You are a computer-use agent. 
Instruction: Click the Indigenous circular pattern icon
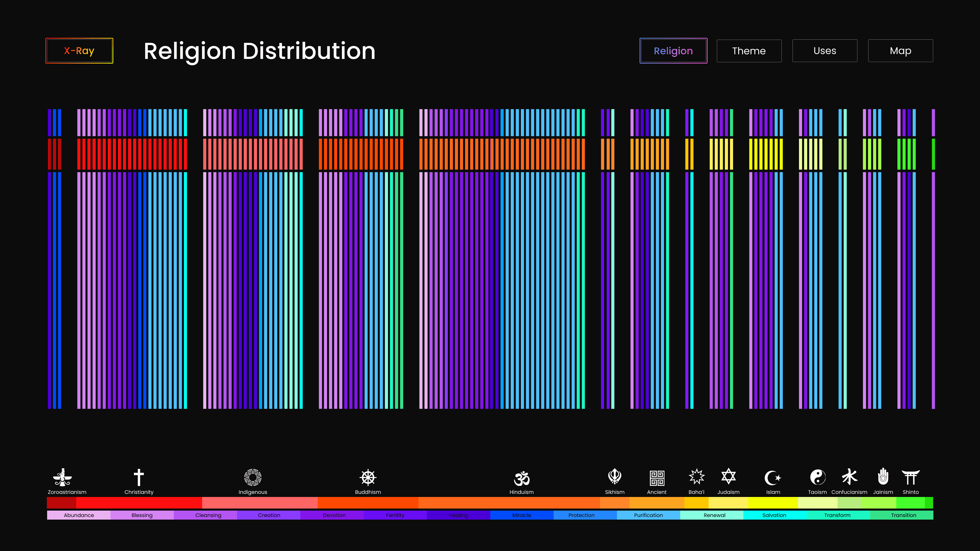pyautogui.click(x=253, y=477)
